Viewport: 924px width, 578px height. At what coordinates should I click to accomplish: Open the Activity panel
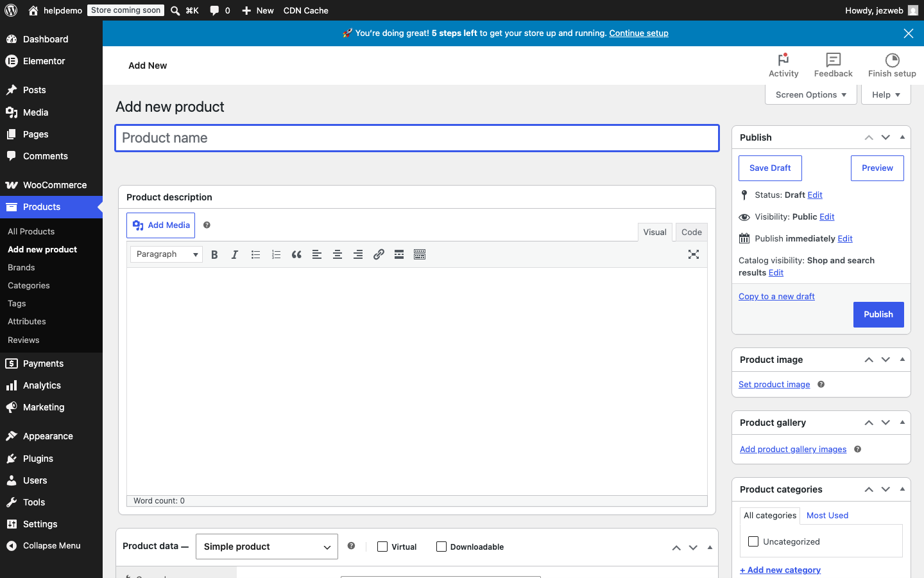coord(783,66)
